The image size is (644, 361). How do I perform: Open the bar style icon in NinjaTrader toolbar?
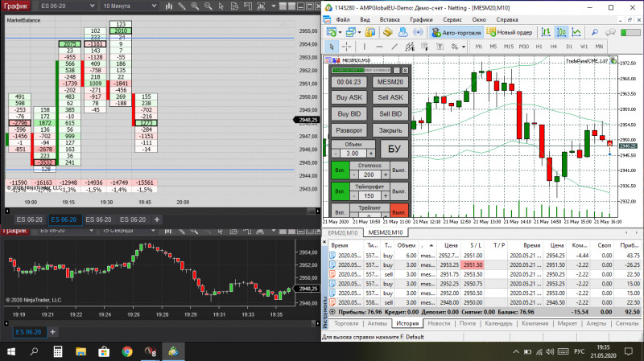coord(169,6)
